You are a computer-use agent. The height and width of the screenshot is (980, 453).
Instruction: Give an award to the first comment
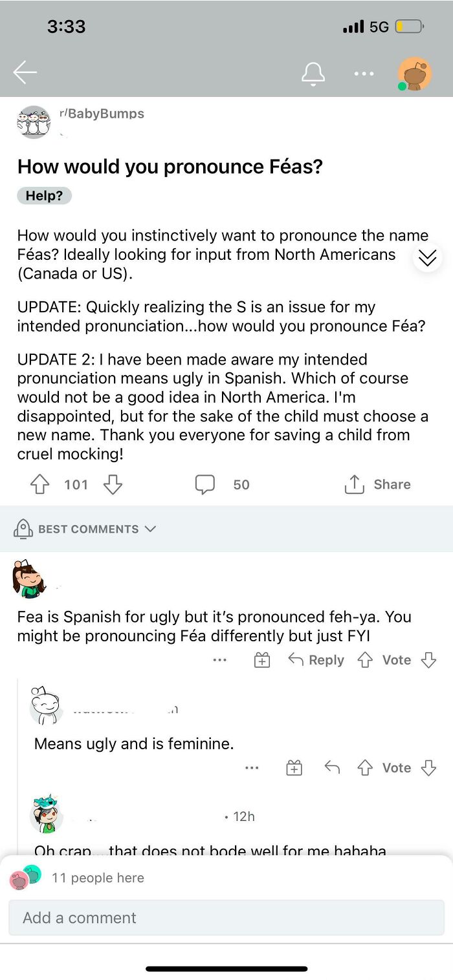coord(261,660)
